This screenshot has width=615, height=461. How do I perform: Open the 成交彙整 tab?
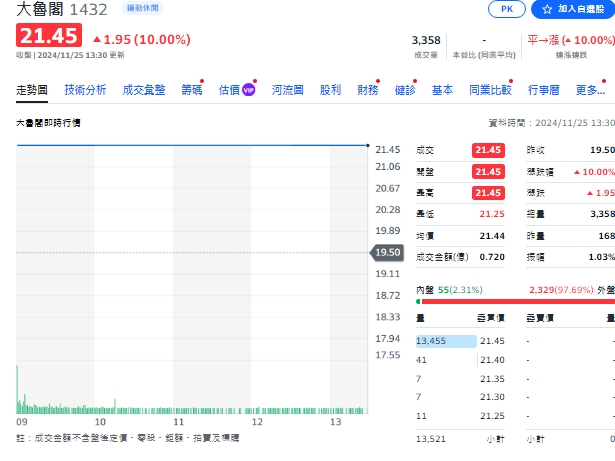tap(144, 90)
